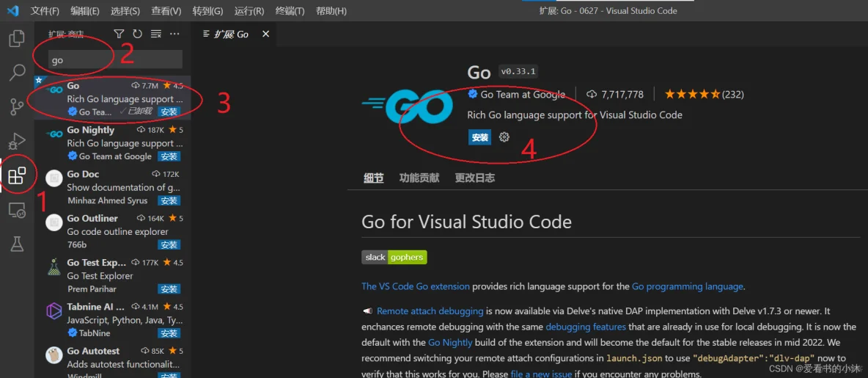Image resolution: width=868 pixels, height=378 pixels.
Task: Open The VS Code Go extension link
Action: (416, 286)
